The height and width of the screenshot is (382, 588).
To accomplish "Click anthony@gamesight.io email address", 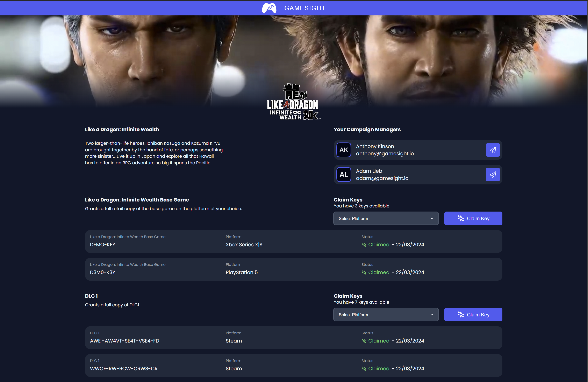I will point(385,153).
